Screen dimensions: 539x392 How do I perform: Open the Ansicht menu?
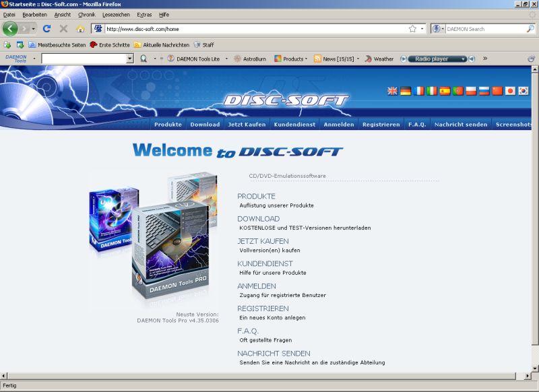click(63, 15)
